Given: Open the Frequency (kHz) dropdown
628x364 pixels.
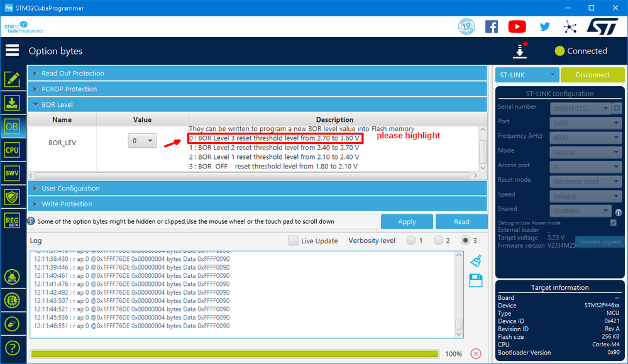Looking at the screenshot, I should pyautogui.click(x=586, y=137).
